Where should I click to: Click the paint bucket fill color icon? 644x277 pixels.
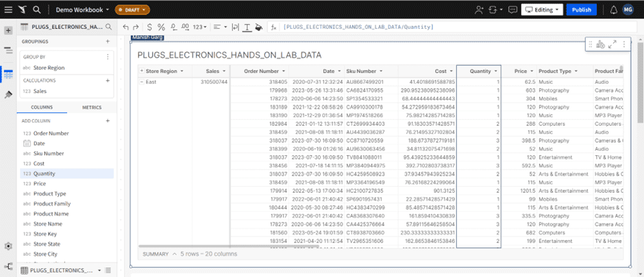click(258, 27)
